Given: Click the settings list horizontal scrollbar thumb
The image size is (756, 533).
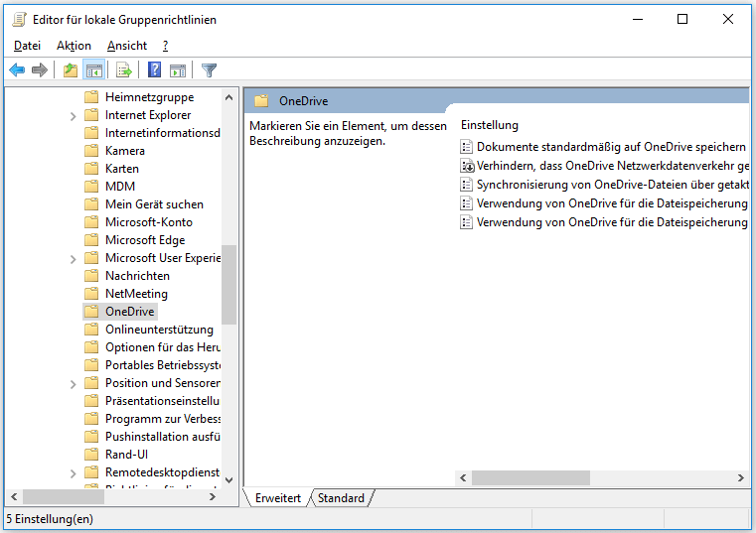Looking at the screenshot, I should [x=530, y=478].
